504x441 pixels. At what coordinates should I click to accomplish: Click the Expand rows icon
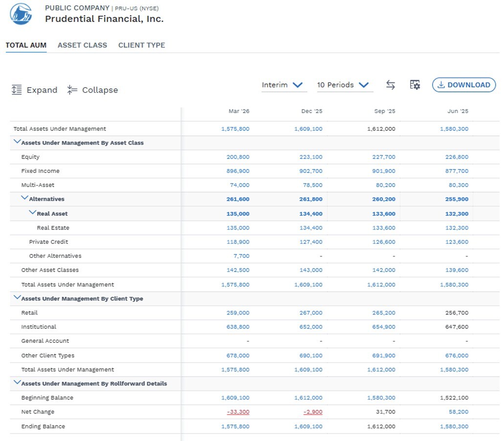[x=17, y=89]
